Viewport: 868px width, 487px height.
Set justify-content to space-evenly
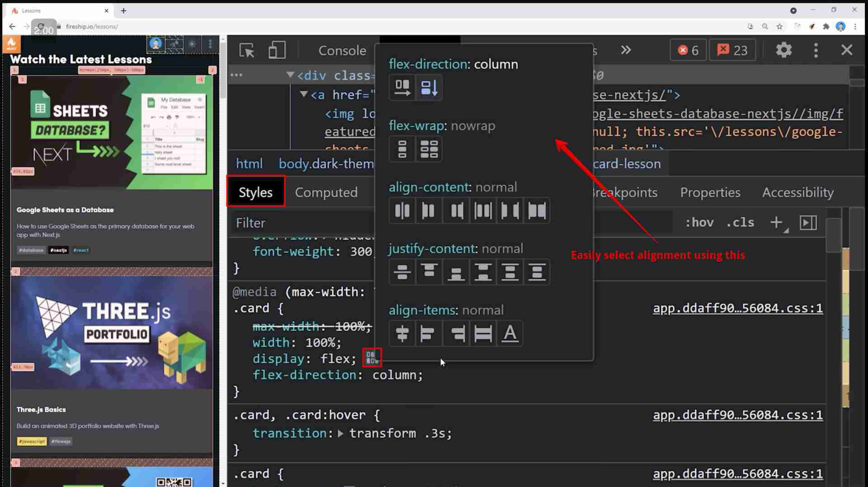point(537,272)
